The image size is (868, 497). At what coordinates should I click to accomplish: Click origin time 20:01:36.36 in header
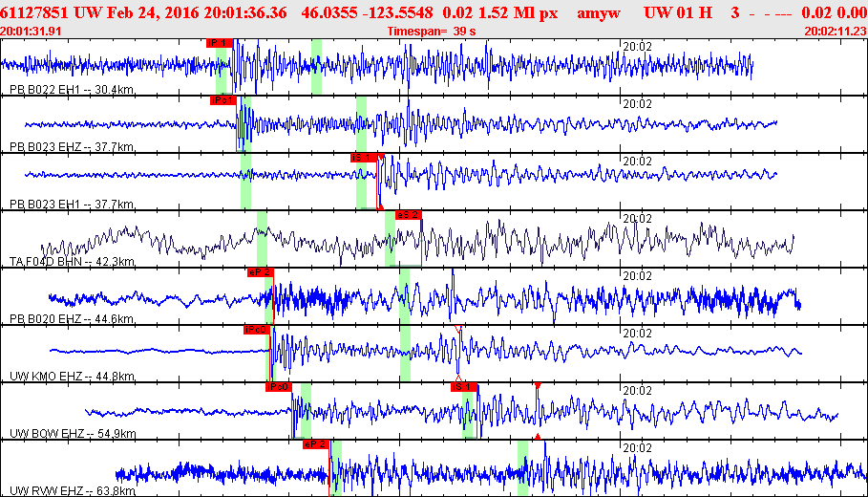[x=245, y=12]
